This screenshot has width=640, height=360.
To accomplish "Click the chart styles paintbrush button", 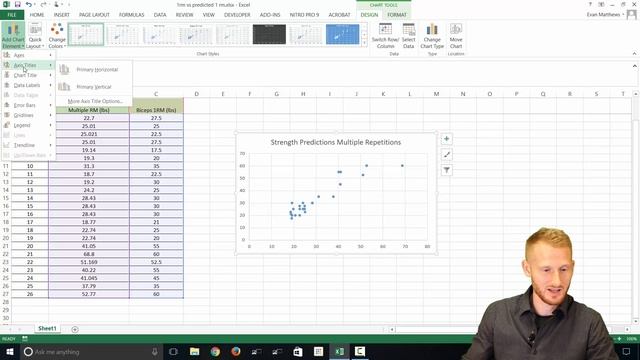I will tap(447, 154).
